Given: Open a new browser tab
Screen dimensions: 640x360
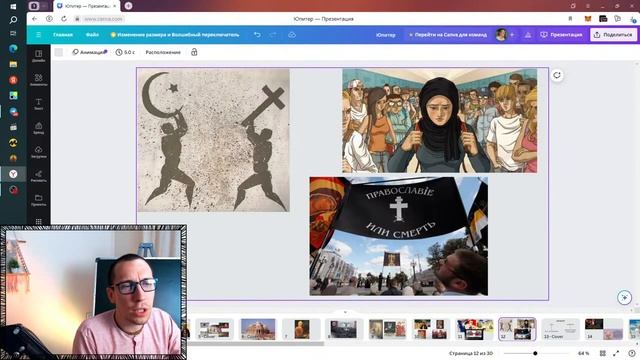Looking at the screenshot, I should 128,6.
